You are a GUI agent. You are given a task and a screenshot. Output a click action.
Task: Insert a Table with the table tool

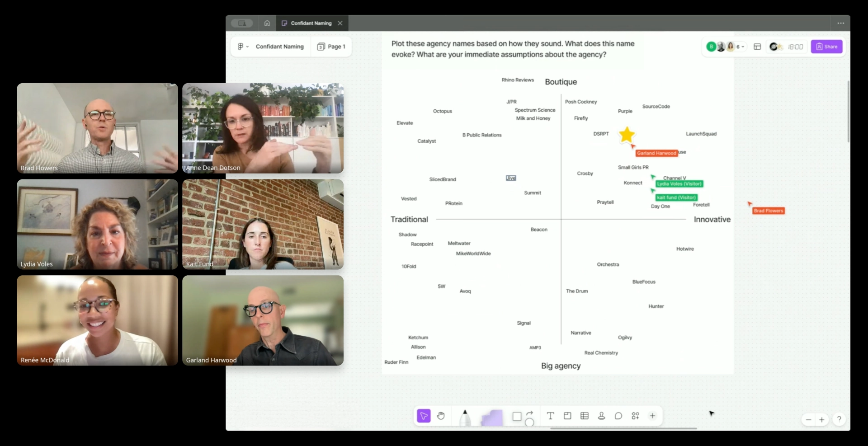click(x=585, y=416)
